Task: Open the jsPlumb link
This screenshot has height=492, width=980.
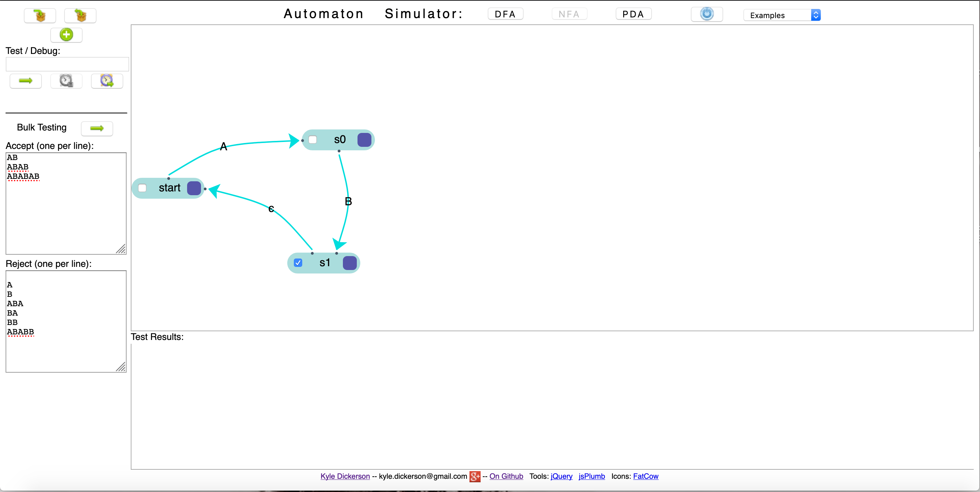Action: pyautogui.click(x=591, y=476)
